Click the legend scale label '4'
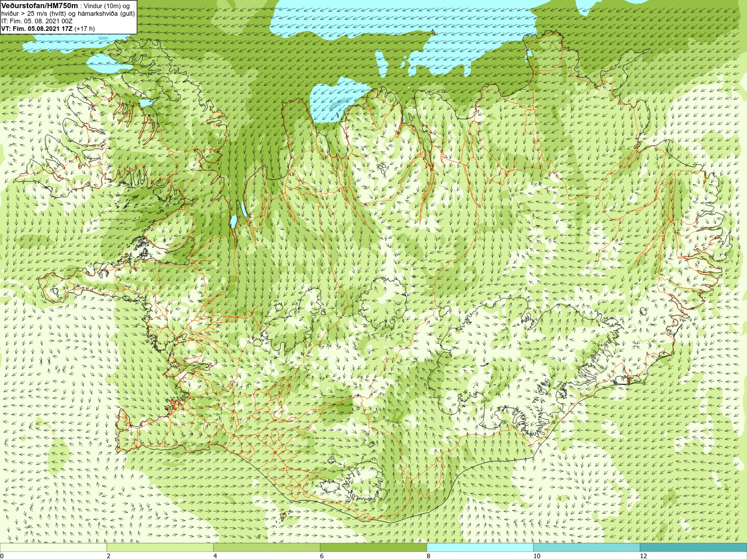Viewport: 747px width, 560px height. pos(215,556)
